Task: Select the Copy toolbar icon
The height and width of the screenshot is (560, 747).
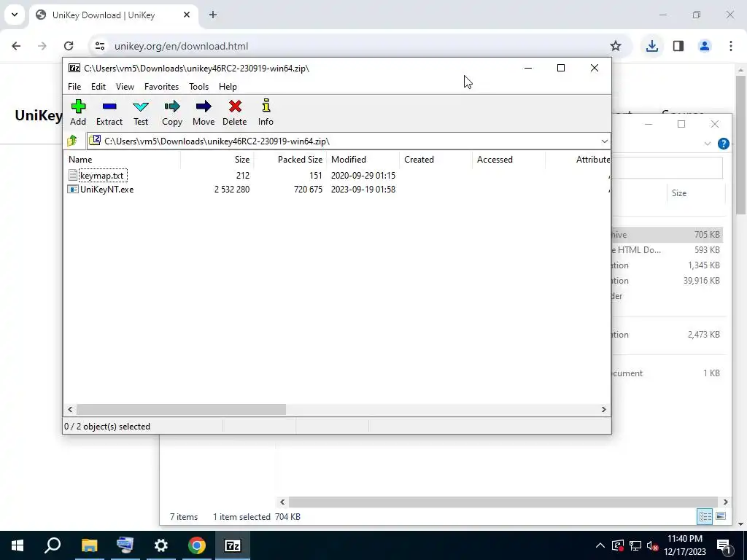Action: (172, 113)
